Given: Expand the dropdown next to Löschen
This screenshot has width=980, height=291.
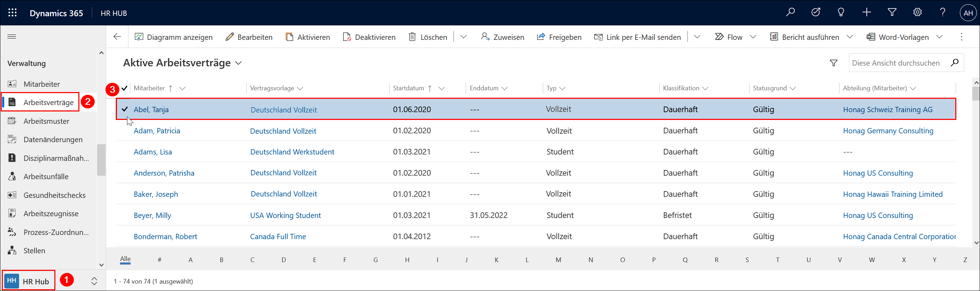Looking at the screenshot, I should (x=463, y=37).
